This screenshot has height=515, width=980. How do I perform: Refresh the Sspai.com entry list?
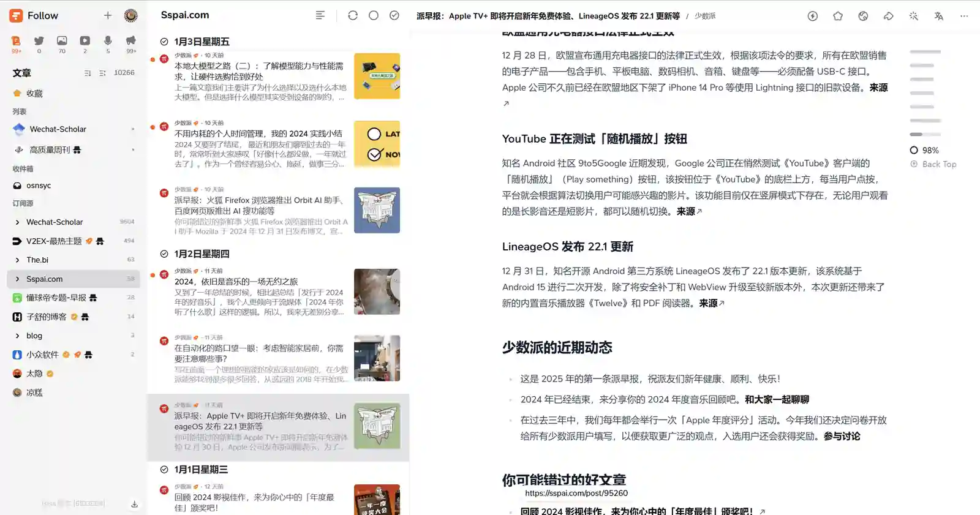(353, 15)
